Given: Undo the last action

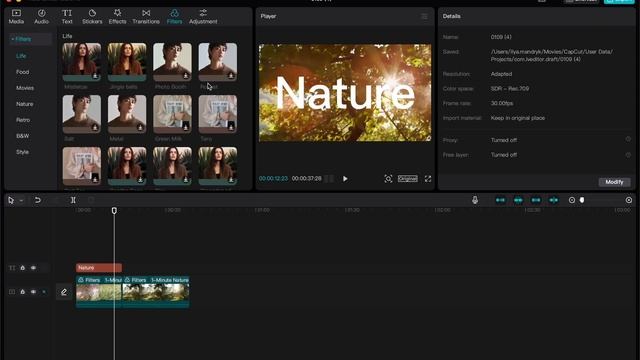Looking at the screenshot, I should pos(38,200).
